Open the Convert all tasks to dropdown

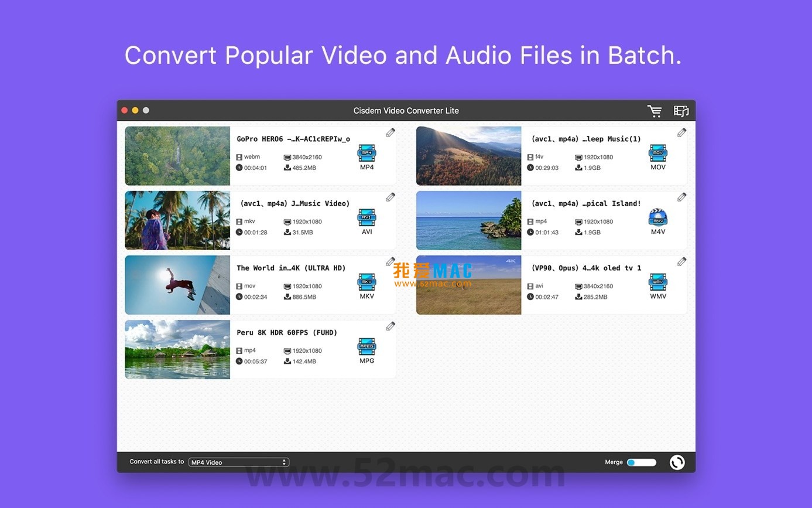click(239, 462)
